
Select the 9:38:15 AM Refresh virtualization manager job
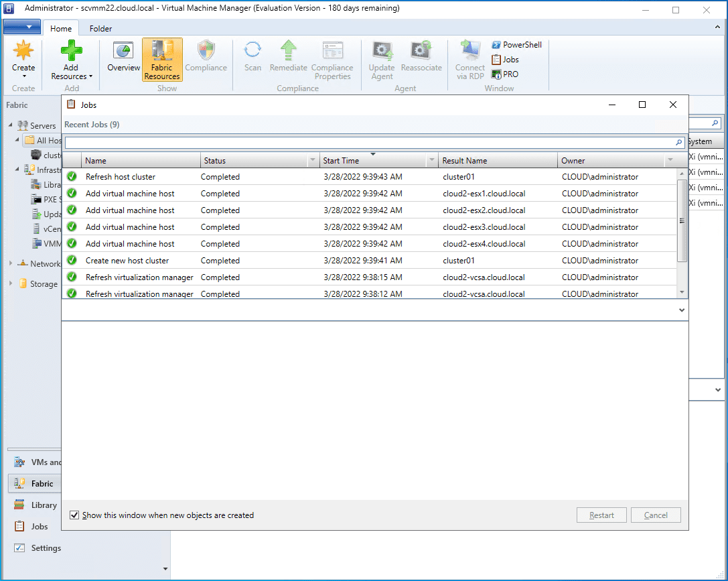click(370, 277)
